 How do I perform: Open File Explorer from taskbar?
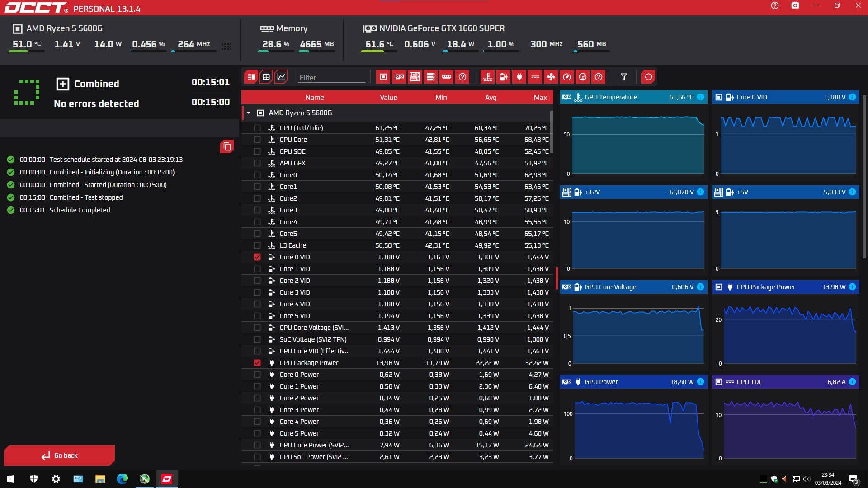pyautogui.click(x=100, y=479)
